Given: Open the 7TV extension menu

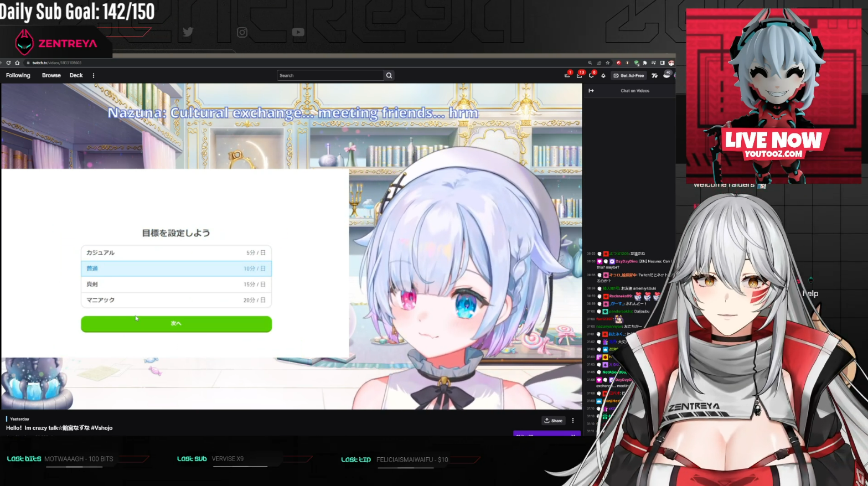Looking at the screenshot, I should point(655,75).
